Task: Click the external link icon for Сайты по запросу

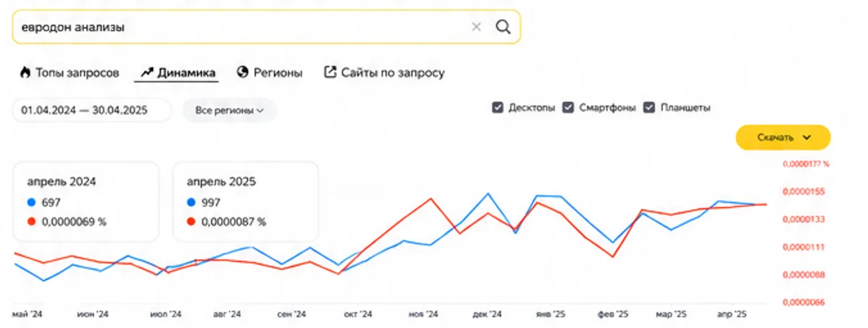Action: 330,72
